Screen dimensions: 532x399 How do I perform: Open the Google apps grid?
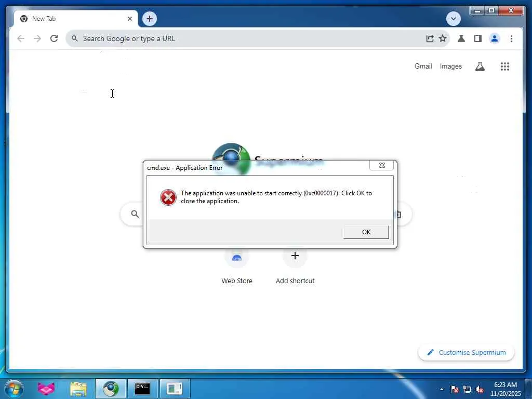click(x=505, y=66)
